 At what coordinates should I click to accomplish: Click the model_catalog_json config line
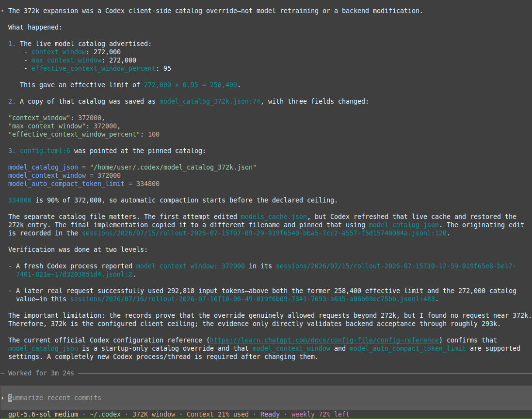[132, 167]
